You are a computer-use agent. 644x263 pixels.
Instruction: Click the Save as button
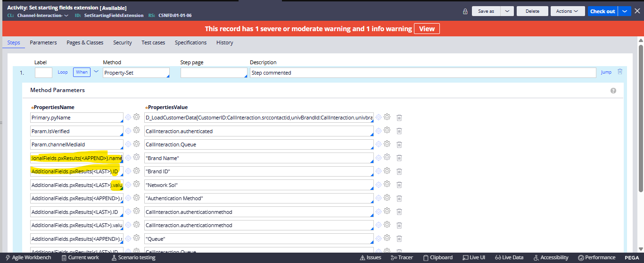(486, 11)
